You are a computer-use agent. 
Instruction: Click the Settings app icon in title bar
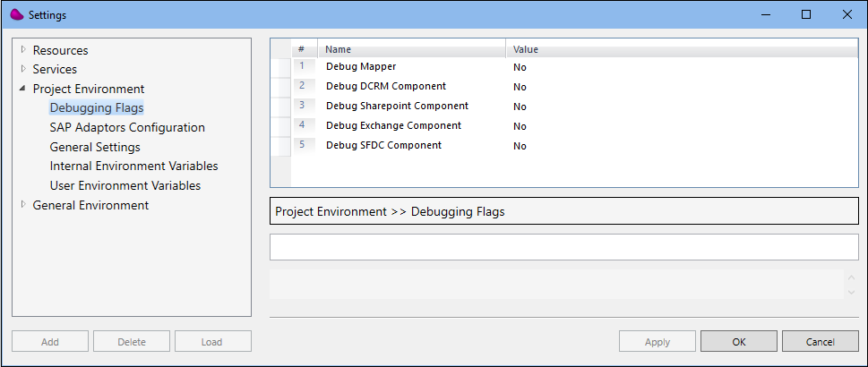point(17,15)
